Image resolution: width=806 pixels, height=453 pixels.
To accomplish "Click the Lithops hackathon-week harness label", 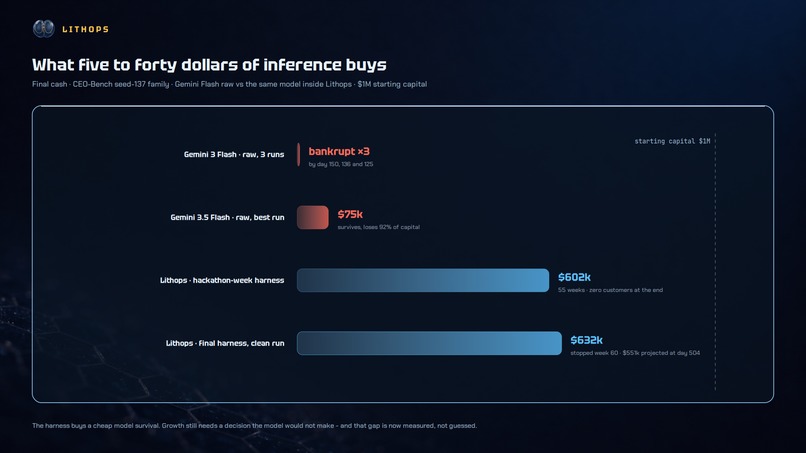I will point(222,280).
